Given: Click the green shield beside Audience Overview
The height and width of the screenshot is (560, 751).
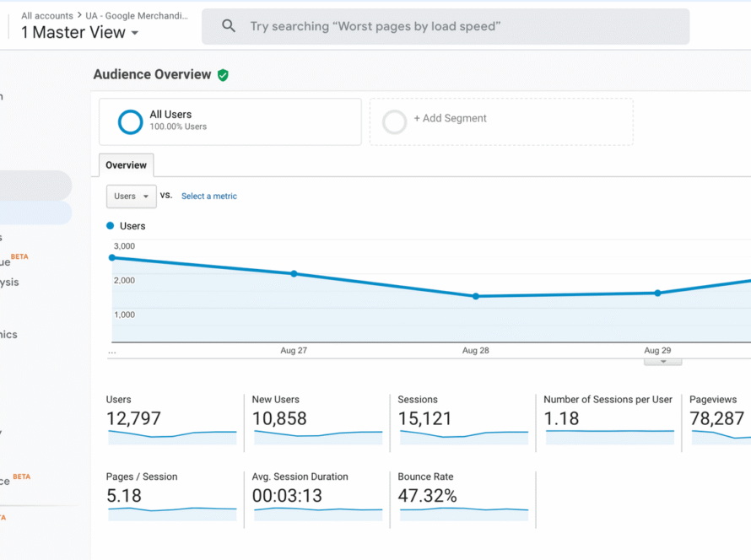Looking at the screenshot, I should (223, 75).
